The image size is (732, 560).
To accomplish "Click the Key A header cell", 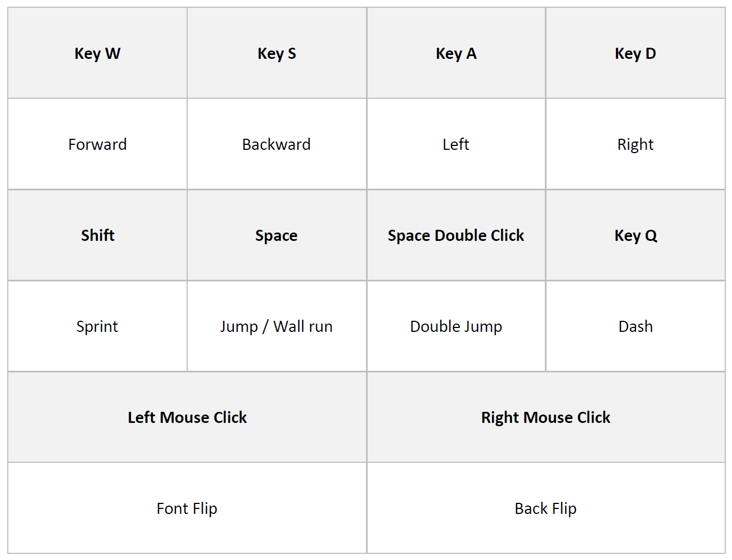I will pyautogui.click(x=456, y=53).
